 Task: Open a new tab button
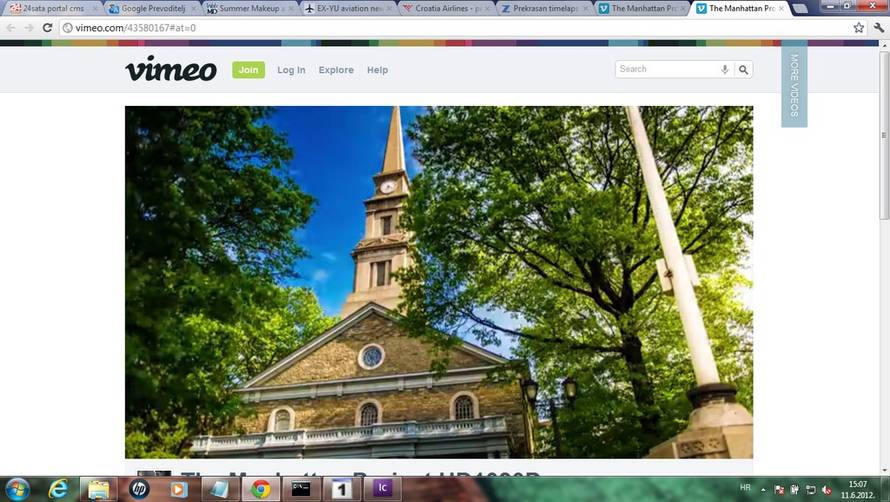point(800,9)
